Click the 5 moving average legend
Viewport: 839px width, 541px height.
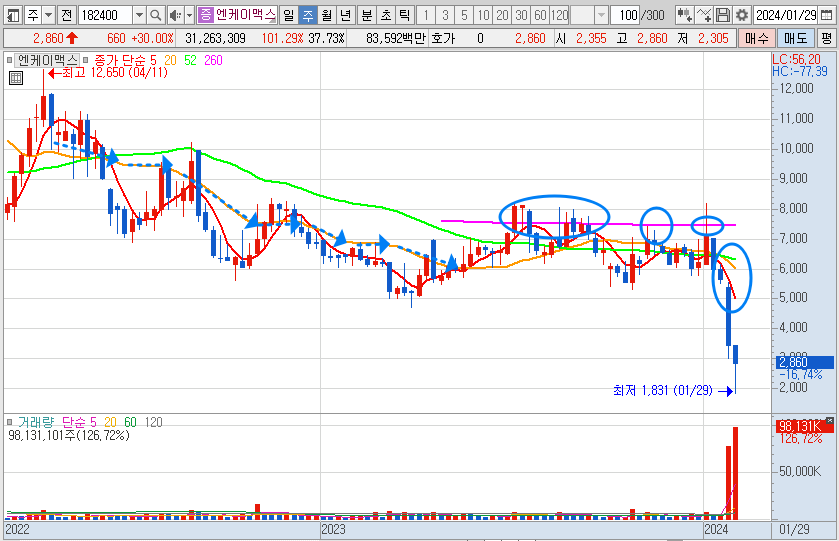pos(153,60)
